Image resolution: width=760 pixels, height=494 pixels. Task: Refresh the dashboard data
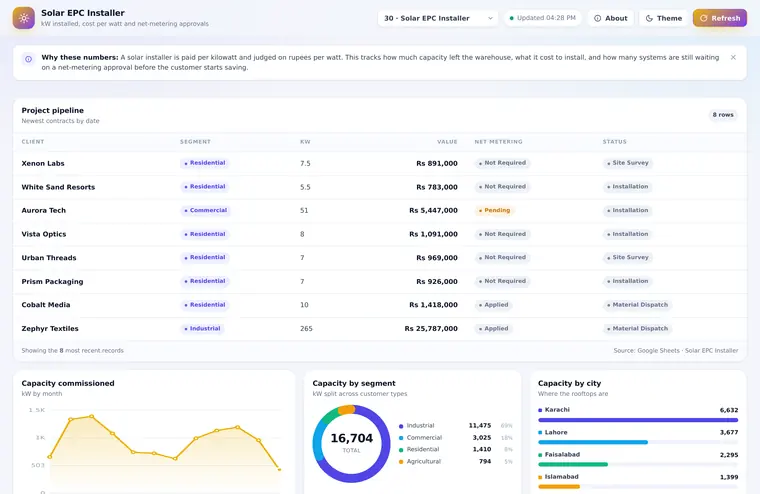(720, 18)
